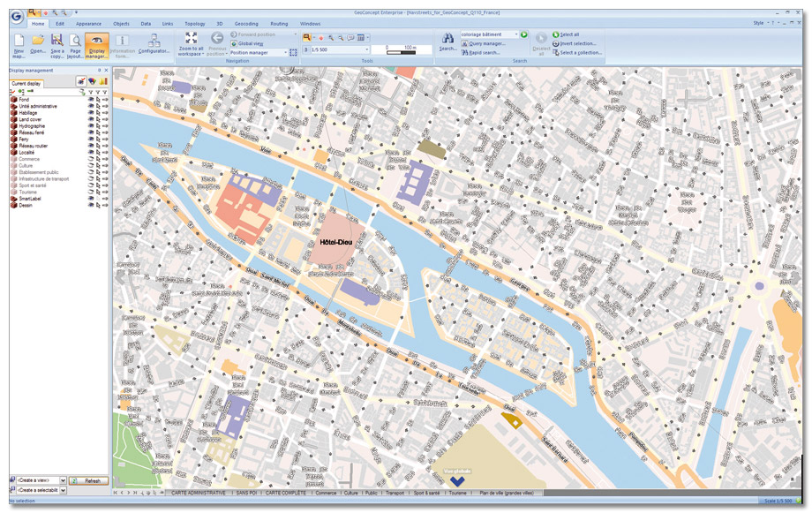Click the Hôtel-Dieu label on the map
Image resolution: width=812 pixels, height=513 pixels.
coord(330,239)
